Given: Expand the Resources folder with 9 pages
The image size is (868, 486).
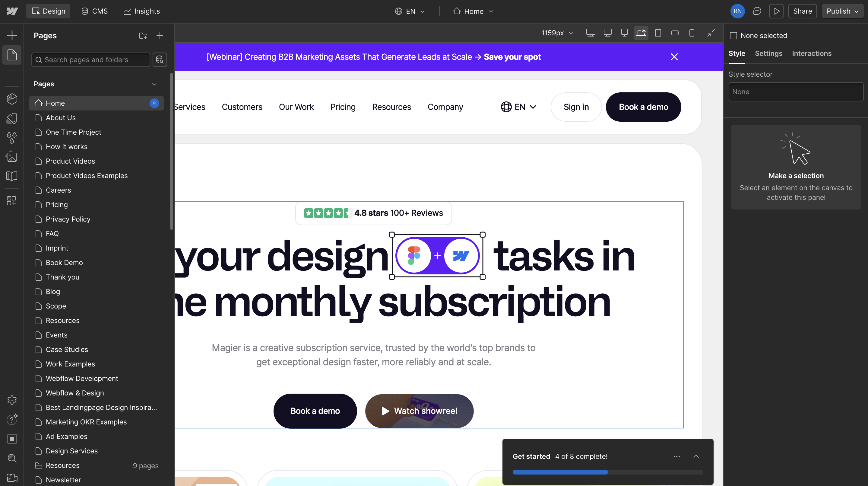Looking at the screenshot, I should (x=97, y=465).
